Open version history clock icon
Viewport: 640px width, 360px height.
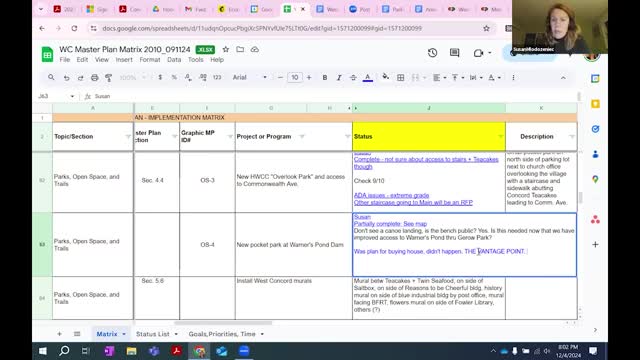tap(432, 53)
